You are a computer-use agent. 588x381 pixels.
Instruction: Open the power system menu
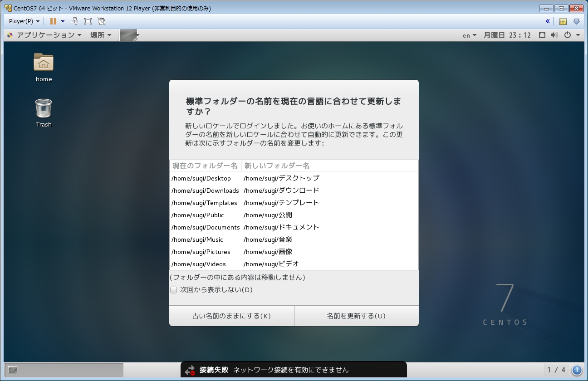[x=571, y=35]
